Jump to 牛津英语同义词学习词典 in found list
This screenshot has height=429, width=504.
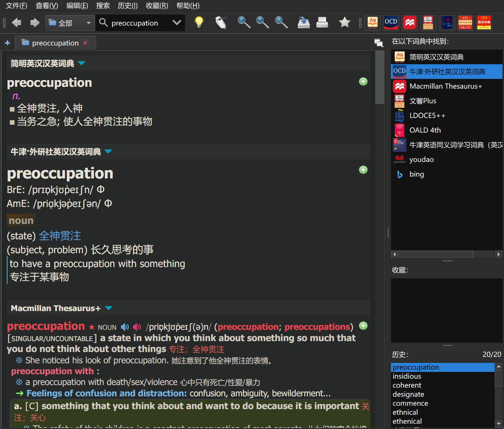point(447,145)
